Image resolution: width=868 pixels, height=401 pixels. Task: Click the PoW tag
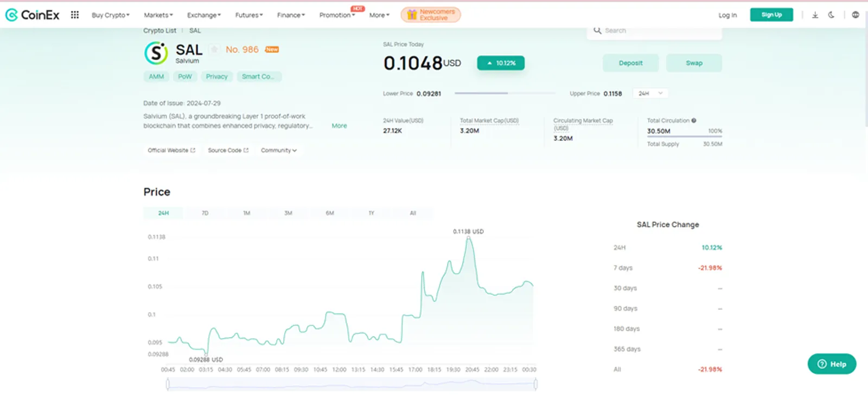point(185,77)
